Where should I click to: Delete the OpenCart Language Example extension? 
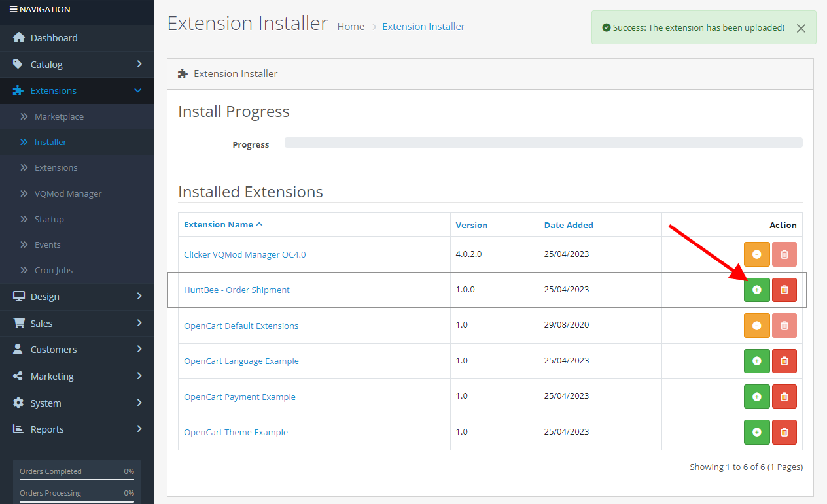click(784, 361)
